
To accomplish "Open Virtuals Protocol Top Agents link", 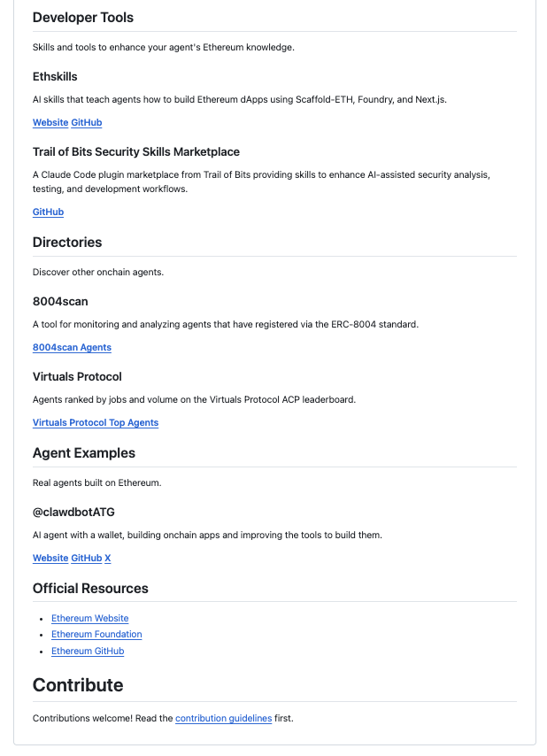I will click(96, 422).
